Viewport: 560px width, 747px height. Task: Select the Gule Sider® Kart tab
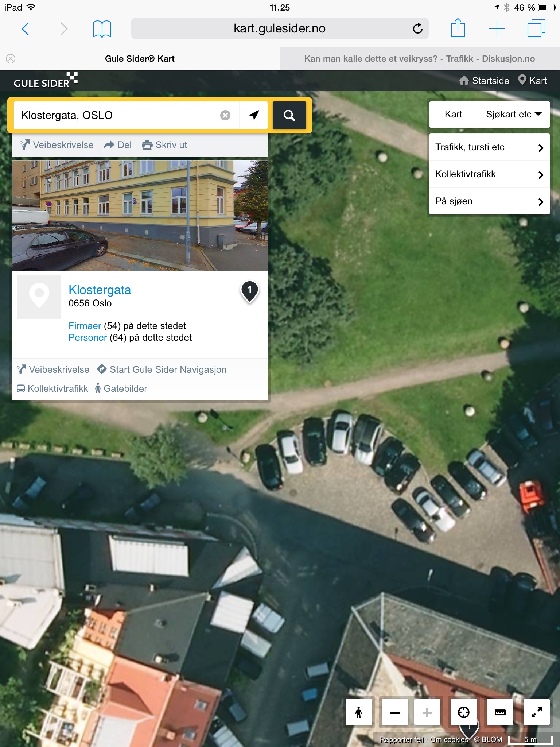pos(140,59)
